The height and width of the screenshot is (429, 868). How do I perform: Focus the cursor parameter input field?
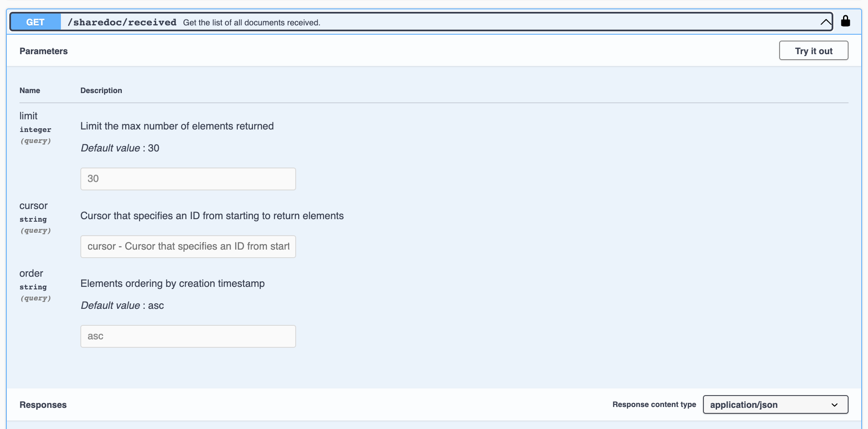click(188, 247)
